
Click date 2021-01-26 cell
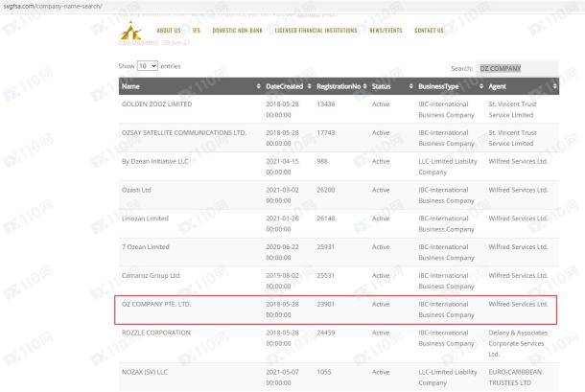[x=282, y=223]
